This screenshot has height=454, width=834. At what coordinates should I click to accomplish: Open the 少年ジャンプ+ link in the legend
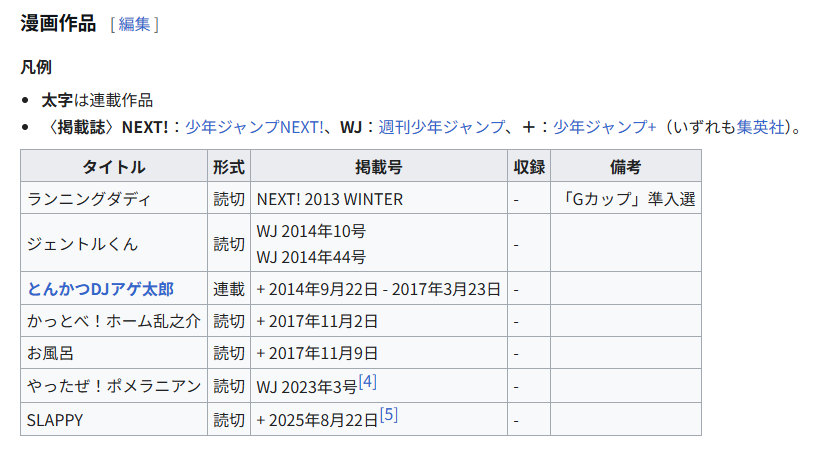point(604,127)
